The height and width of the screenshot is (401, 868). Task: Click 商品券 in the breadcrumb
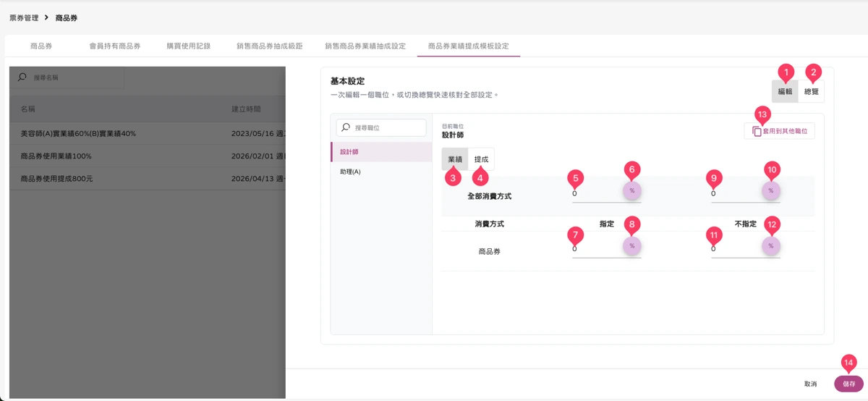[67, 17]
